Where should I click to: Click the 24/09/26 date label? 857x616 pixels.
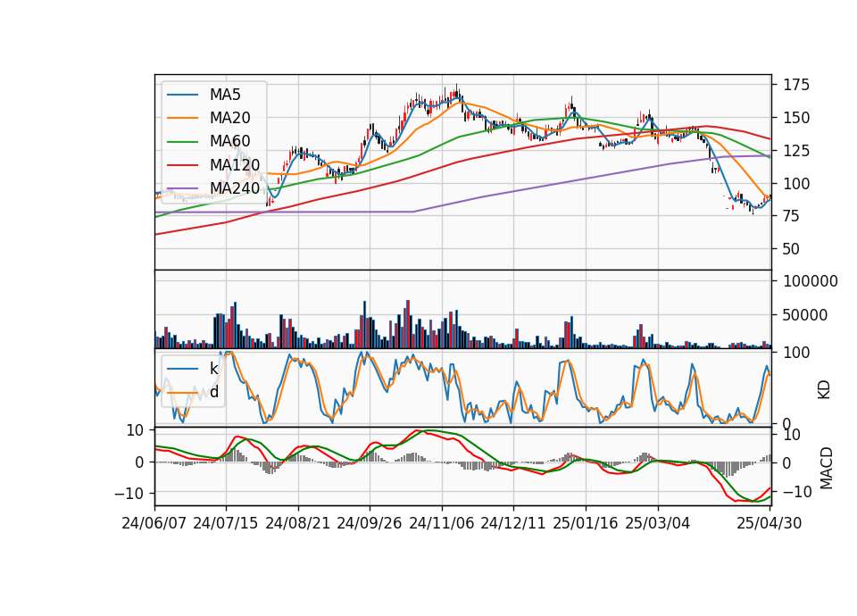[370, 524]
